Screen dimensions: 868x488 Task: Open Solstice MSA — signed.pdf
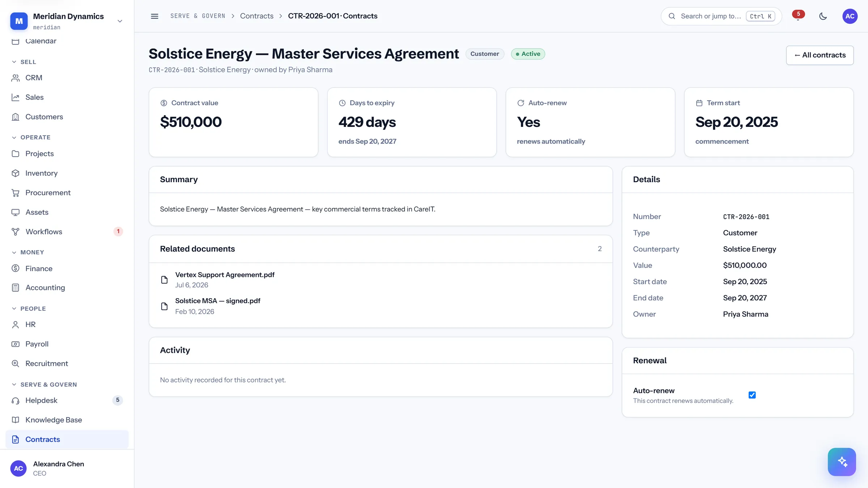(218, 301)
